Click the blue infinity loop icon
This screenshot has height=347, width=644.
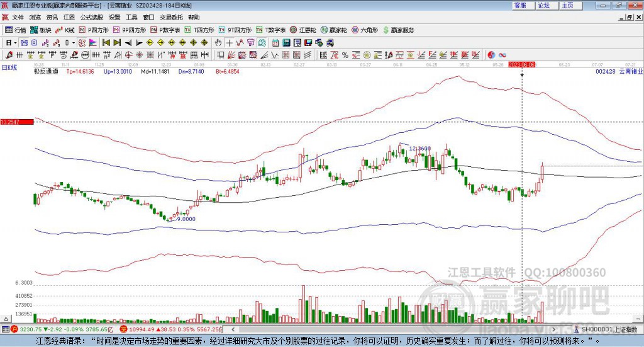pos(502,55)
